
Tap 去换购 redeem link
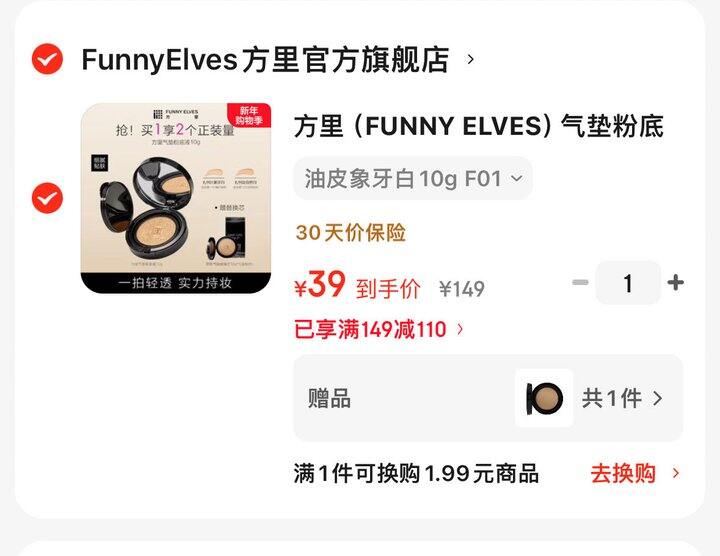(x=623, y=473)
